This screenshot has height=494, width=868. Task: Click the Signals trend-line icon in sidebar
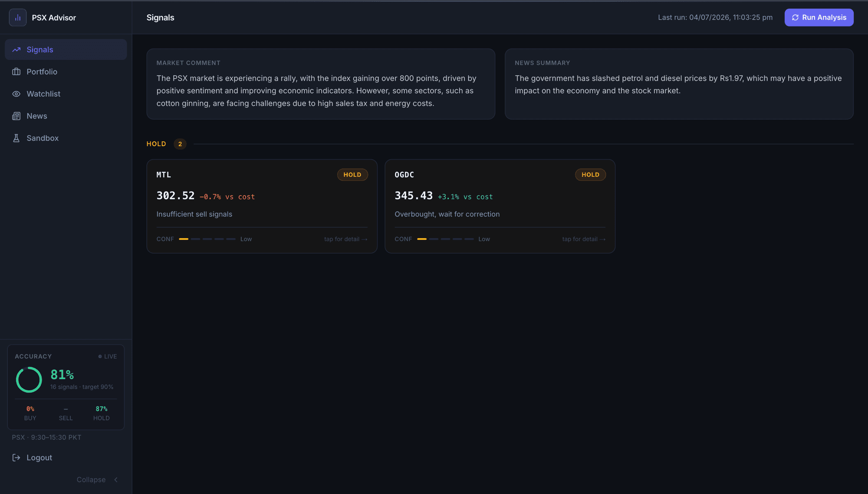pyautogui.click(x=16, y=50)
